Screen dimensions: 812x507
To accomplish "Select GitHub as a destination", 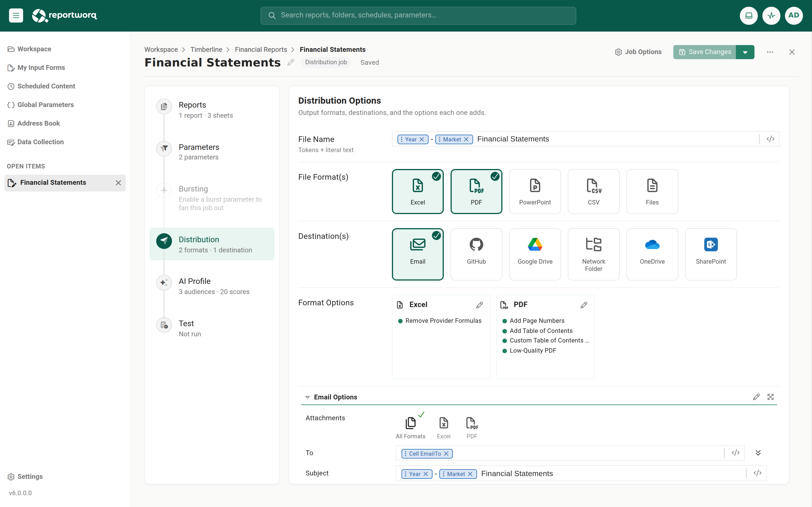I will point(476,254).
